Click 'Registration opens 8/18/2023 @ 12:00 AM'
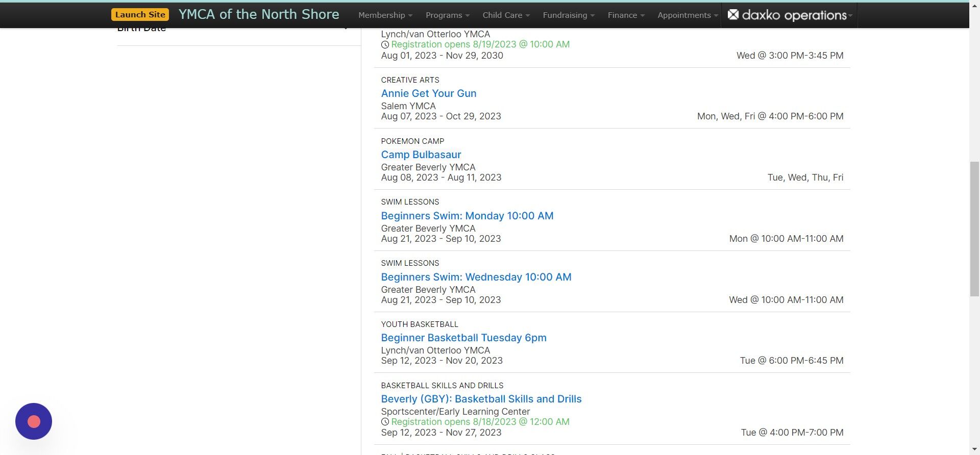Screen dimensions: 980x455 (480, 422)
